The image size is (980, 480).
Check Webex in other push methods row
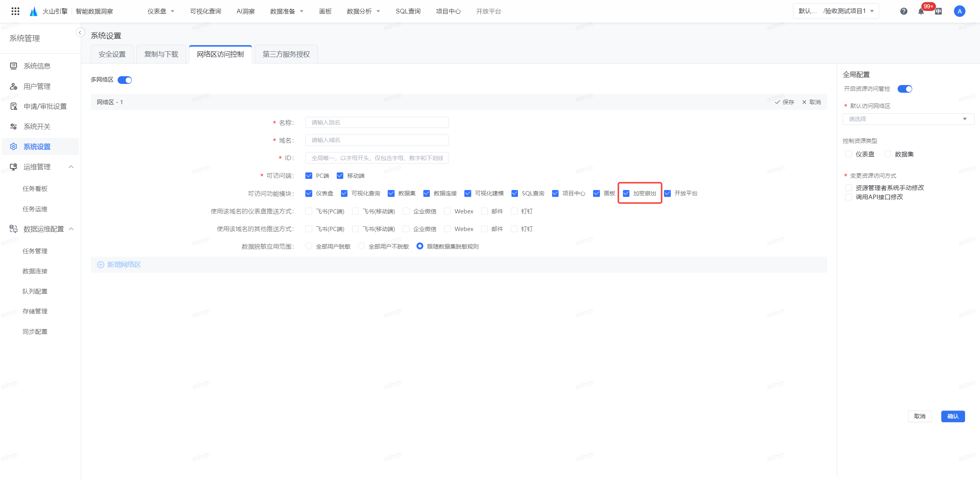pyautogui.click(x=447, y=229)
